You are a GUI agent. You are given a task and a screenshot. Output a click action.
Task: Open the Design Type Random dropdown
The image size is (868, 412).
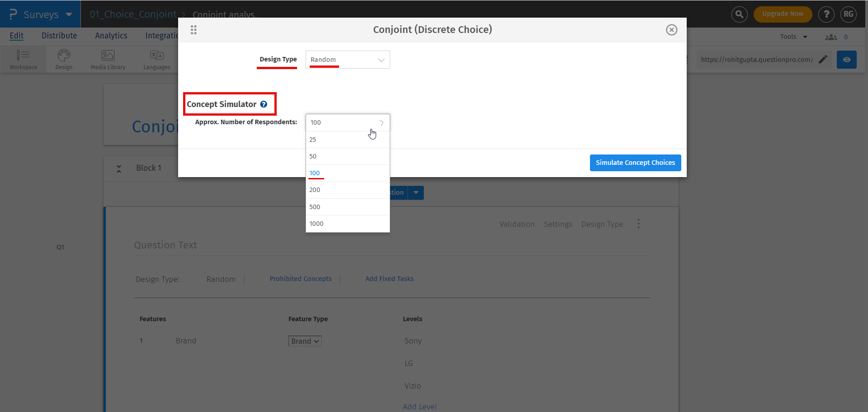click(x=347, y=60)
